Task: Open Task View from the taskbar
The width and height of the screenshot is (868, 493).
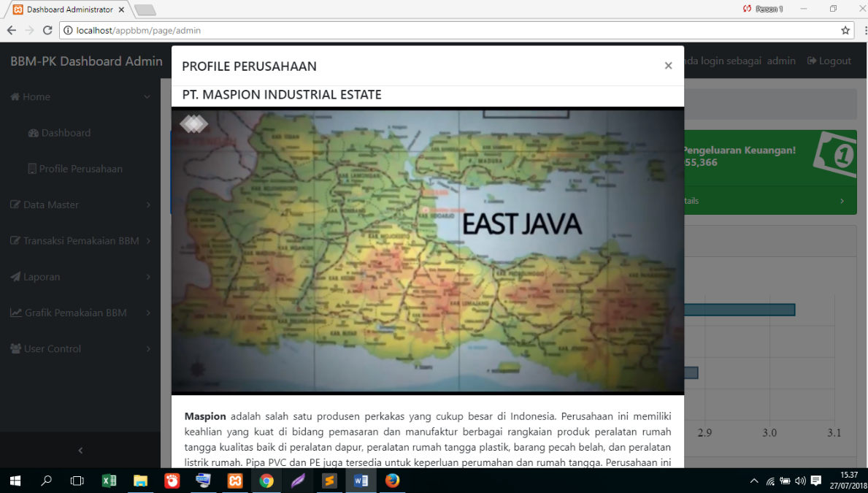Action: point(77,481)
